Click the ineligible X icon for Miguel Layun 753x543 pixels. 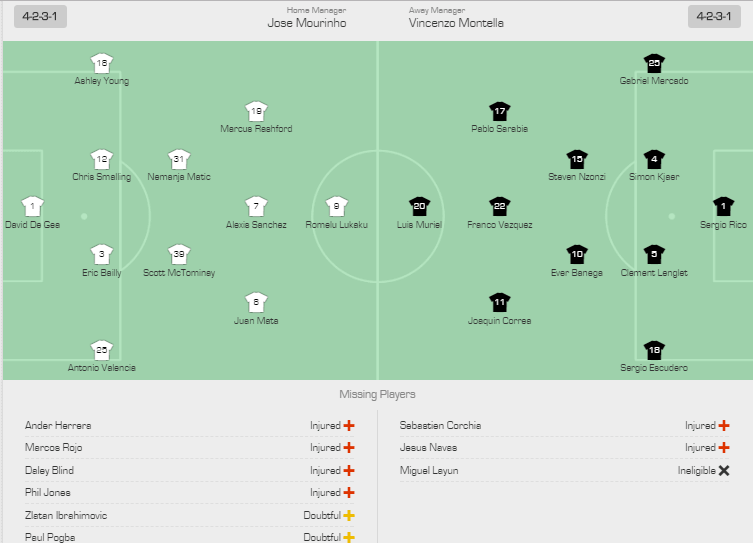coord(724,471)
